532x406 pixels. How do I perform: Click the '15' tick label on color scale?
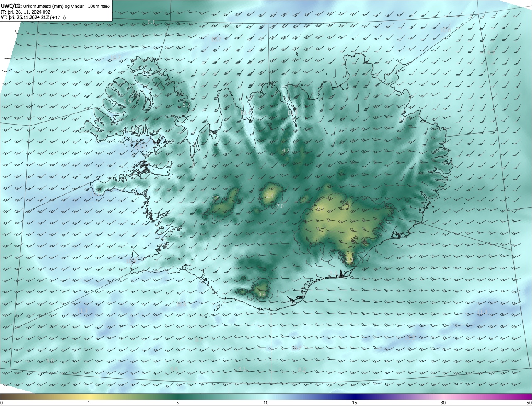pyautogui.click(x=355, y=403)
